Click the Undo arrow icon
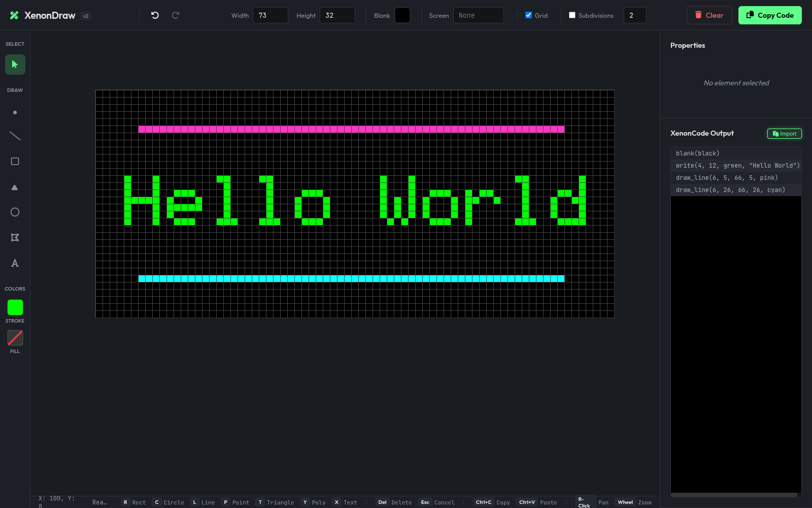This screenshot has height=508, width=812. point(155,15)
